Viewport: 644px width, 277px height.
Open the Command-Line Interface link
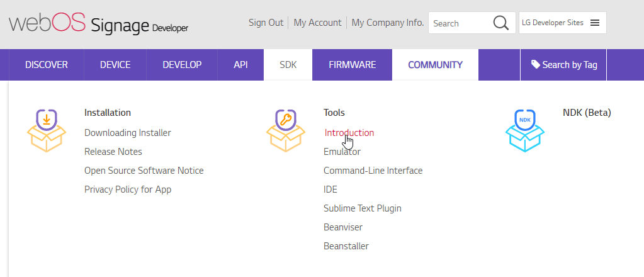373,170
